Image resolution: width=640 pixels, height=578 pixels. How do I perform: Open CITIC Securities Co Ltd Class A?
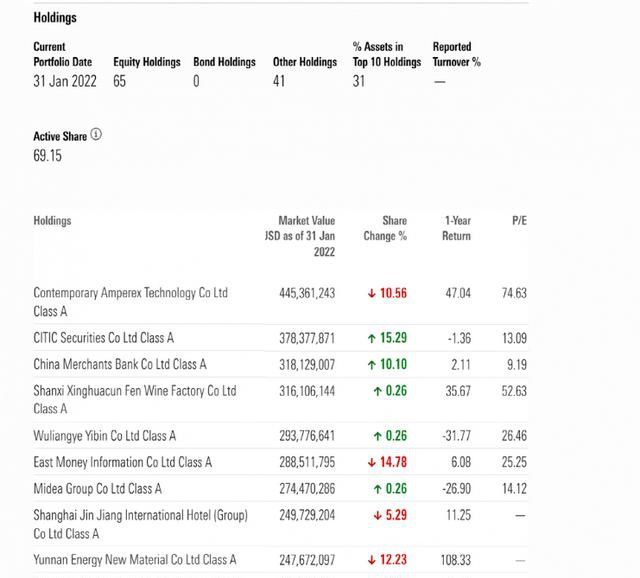[104, 338]
